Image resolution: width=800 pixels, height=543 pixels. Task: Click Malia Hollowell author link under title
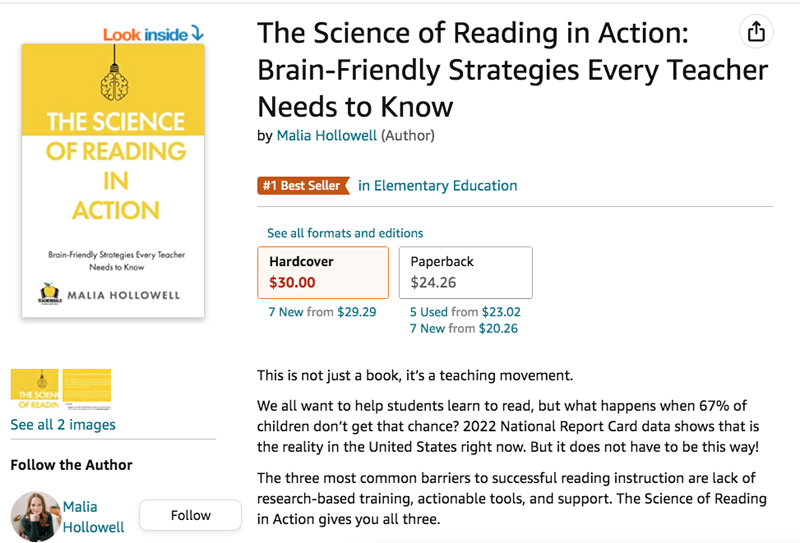click(x=326, y=136)
